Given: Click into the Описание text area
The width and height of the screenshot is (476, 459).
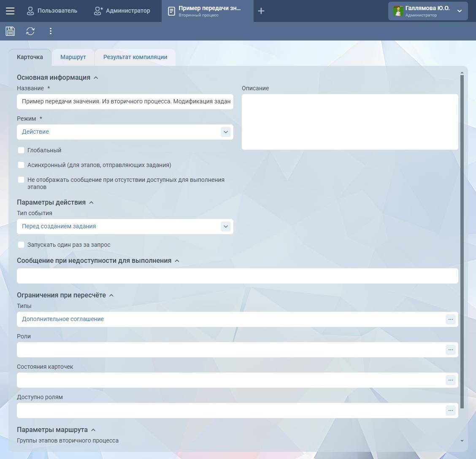Looking at the screenshot, I should coord(349,121).
